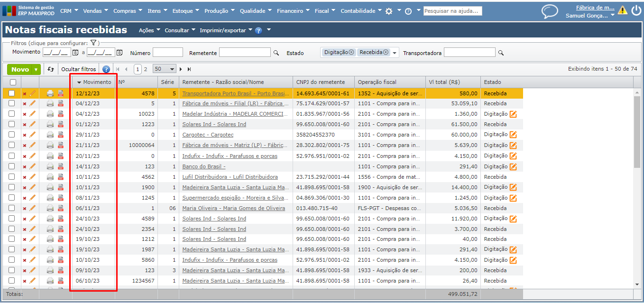The height and width of the screenshot is (303, 644).
Task: Click the refresh list icon beside Novo
Action: pos(51,69)
